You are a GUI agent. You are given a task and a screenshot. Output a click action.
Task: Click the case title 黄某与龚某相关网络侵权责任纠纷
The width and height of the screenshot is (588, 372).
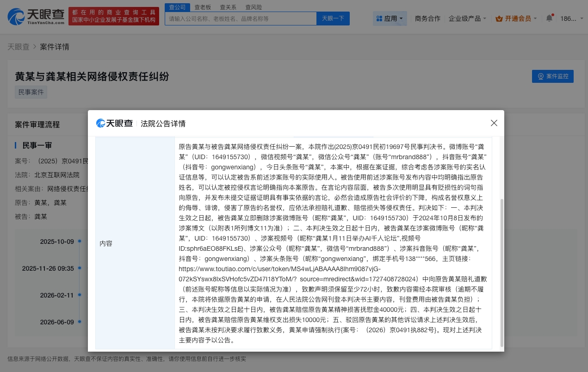tap(92, 76)
